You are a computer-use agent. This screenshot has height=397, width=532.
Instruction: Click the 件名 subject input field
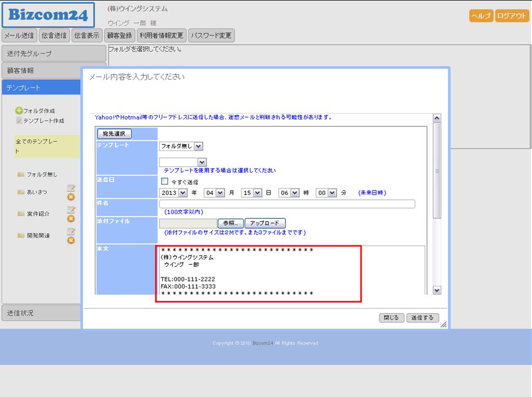coord(287,204)
